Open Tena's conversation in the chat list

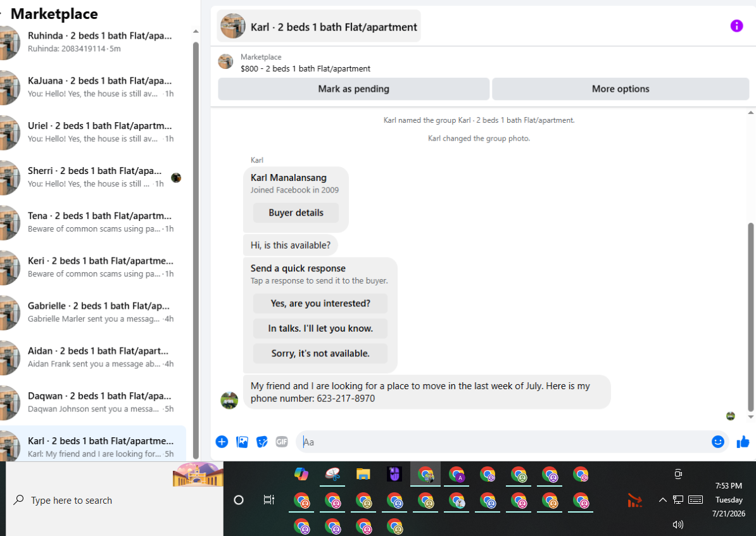click(93, 221)
